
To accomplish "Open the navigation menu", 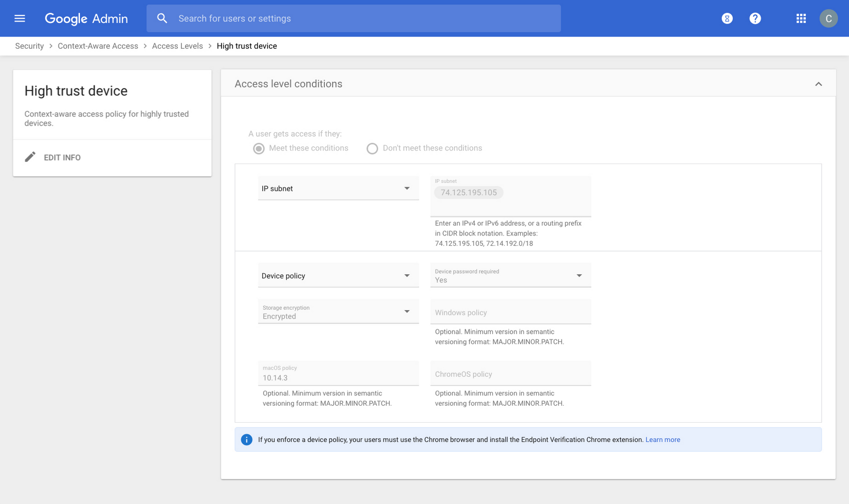I will pos(20,18).
